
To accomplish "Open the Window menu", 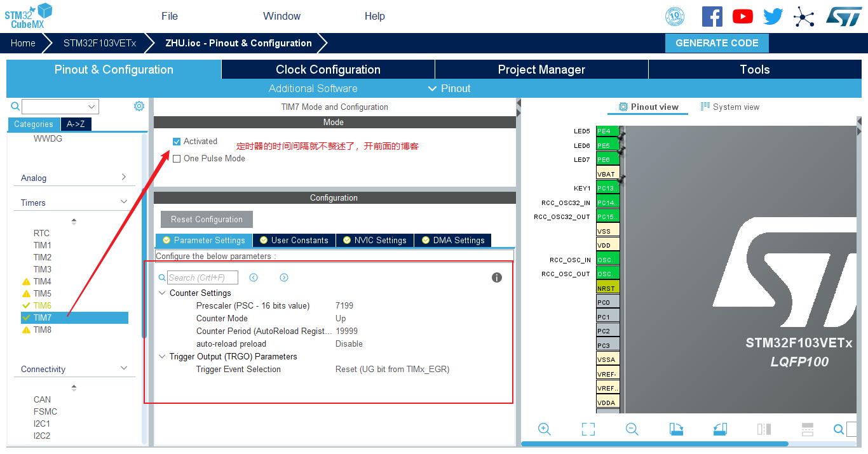I will coord(282,17).
